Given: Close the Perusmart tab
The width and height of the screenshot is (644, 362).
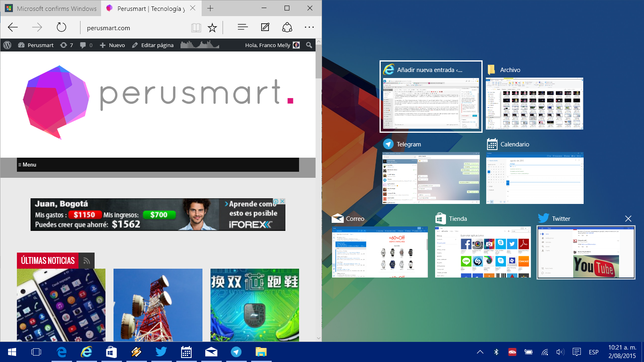Looking at the screenshot, I should [x=193, y=8].
